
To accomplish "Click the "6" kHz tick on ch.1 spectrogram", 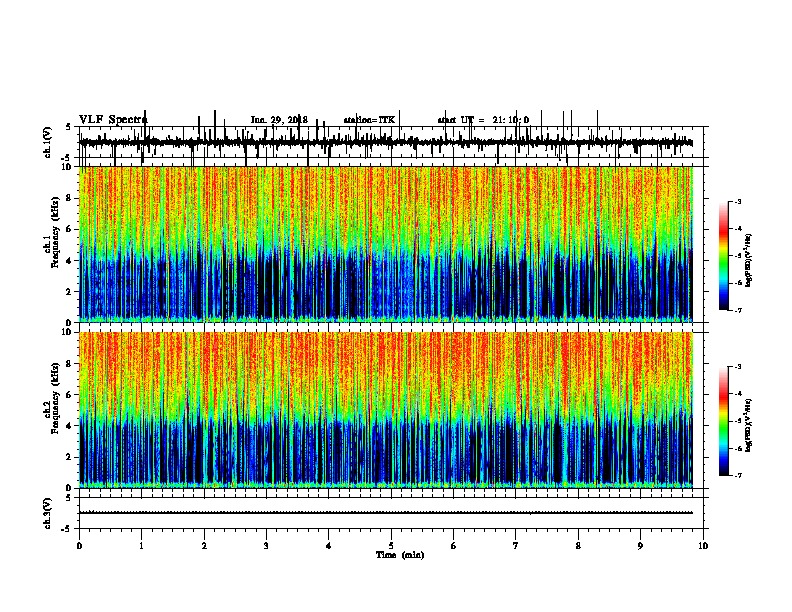I will [69, 229].
